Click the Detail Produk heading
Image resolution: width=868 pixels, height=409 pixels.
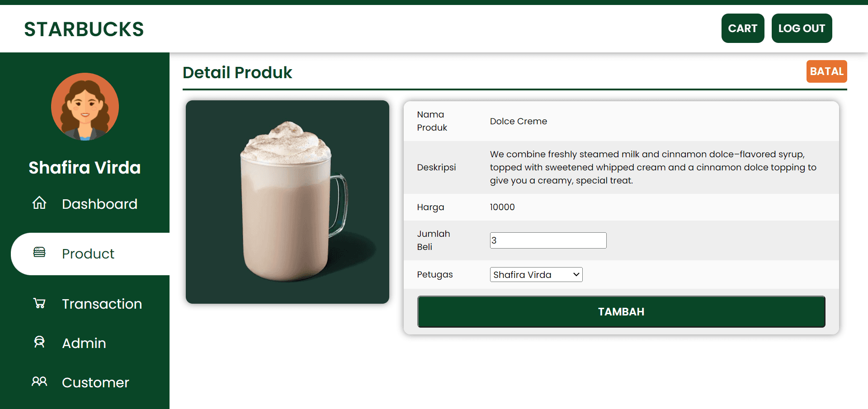tap(237, 72)
